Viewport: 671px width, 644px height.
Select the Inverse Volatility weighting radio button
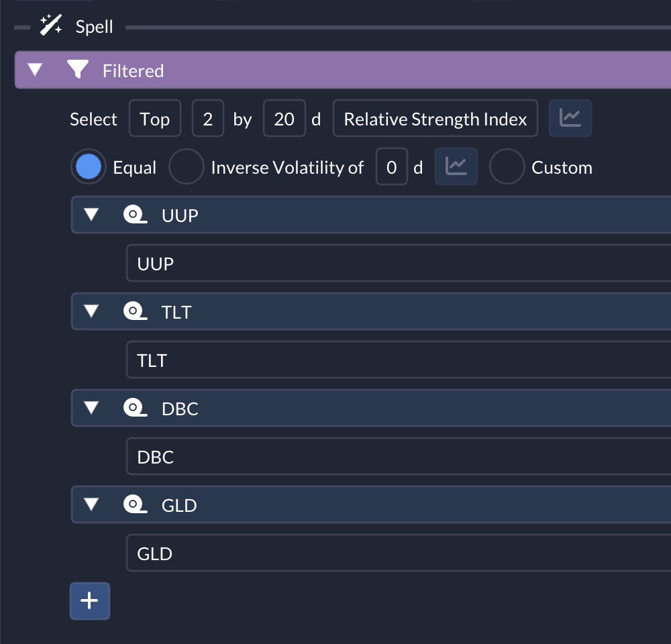click(186, 166)
